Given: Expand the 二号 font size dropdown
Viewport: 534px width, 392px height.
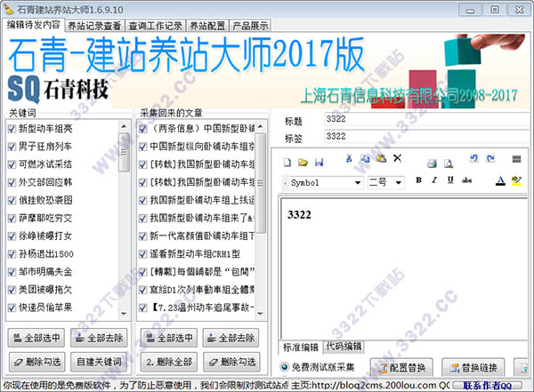Looking at the screenshot, I should click(398, 183).
